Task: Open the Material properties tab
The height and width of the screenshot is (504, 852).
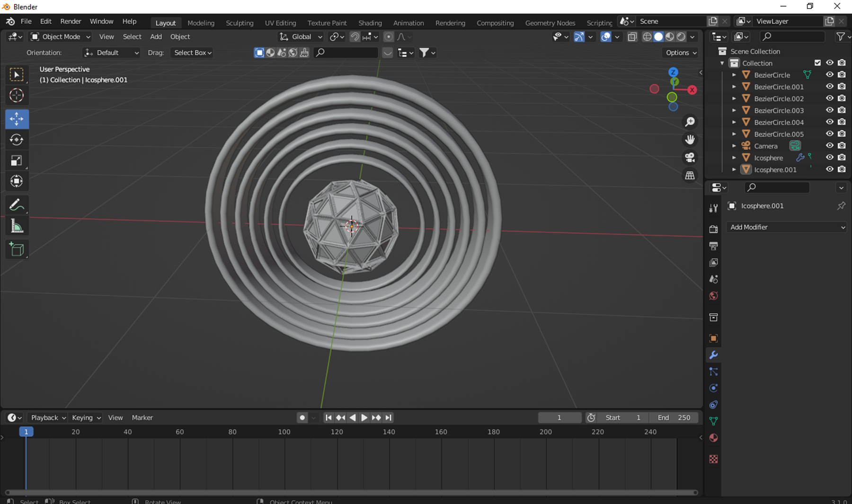Action: pyautogui.click(x=713, y=438)
